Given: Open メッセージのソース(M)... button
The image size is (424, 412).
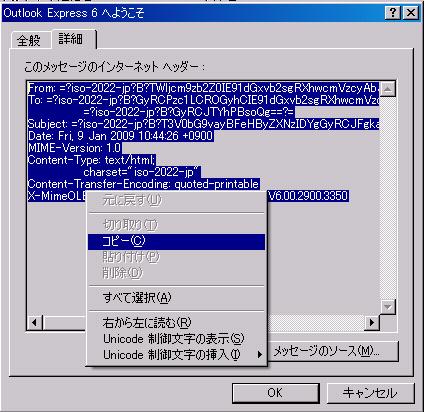Looking at the screenshot, I should [x=333, y=351].
